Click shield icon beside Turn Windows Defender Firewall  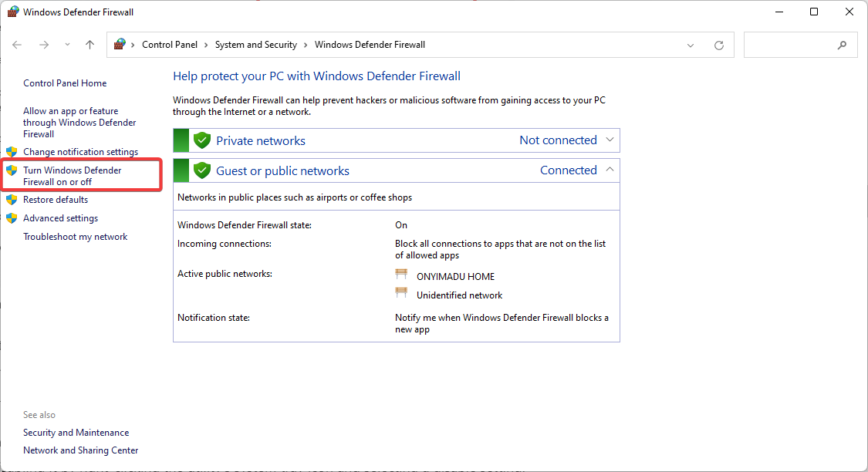click(12, 170)
